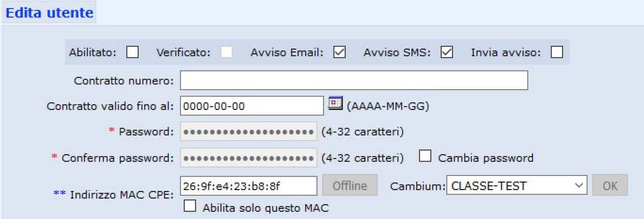Click the Cambia password label text

pos(486,158)
